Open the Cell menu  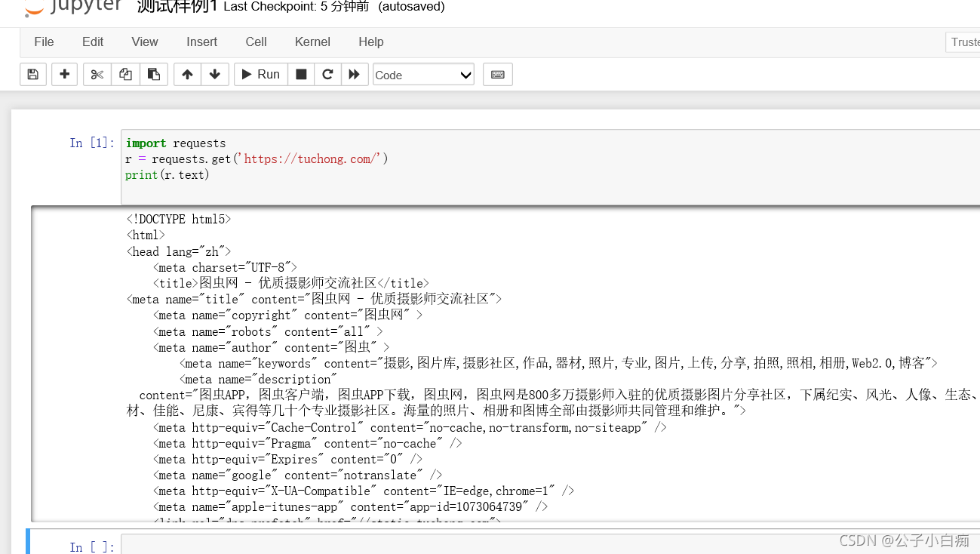pyautogui.click(x=256, y=42)
